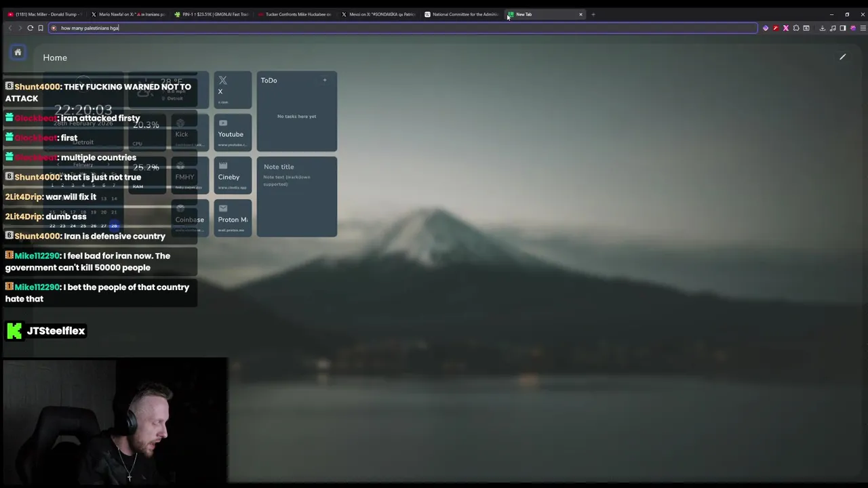Click the pencil edit icon on the Home page
This screenshot has height=488, width=868.
842,57
